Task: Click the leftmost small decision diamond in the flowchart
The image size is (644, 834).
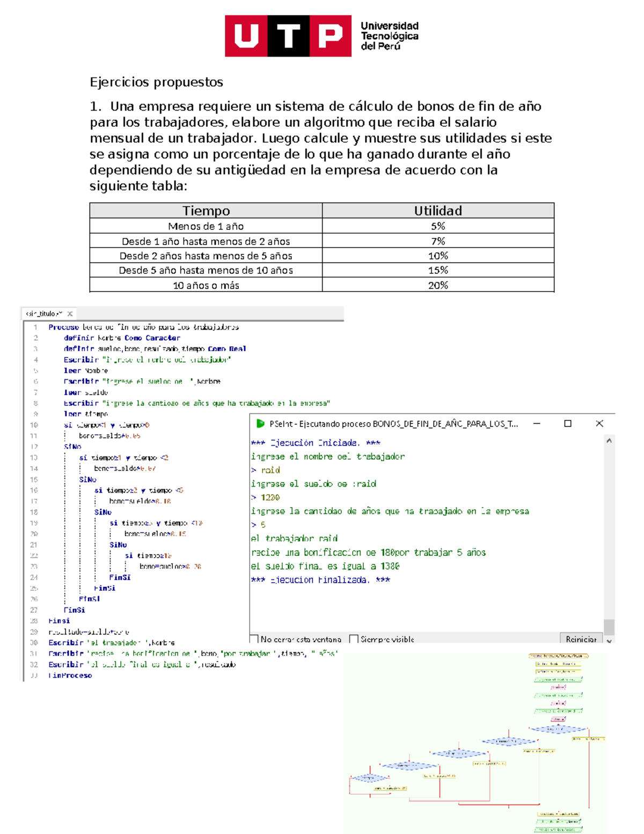Action: click(x=369, y=778)
